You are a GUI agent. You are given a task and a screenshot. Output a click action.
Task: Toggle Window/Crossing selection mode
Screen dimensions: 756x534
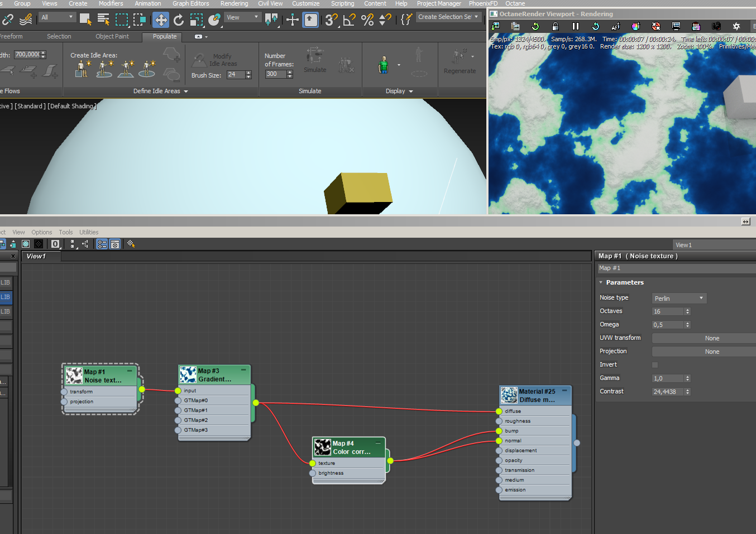(140, 20)
